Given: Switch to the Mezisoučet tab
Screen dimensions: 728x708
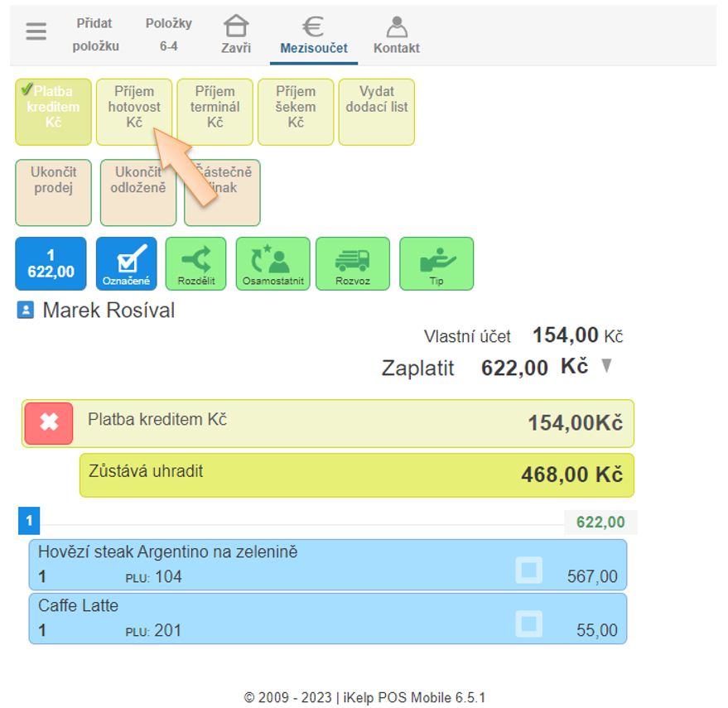Looking at the screenshot, I should (314, 35).
